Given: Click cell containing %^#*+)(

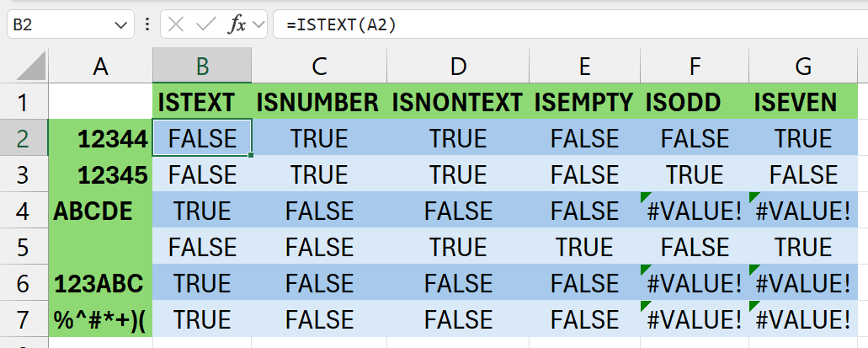Looking at the screenshot, I should (x=100, y=319).
